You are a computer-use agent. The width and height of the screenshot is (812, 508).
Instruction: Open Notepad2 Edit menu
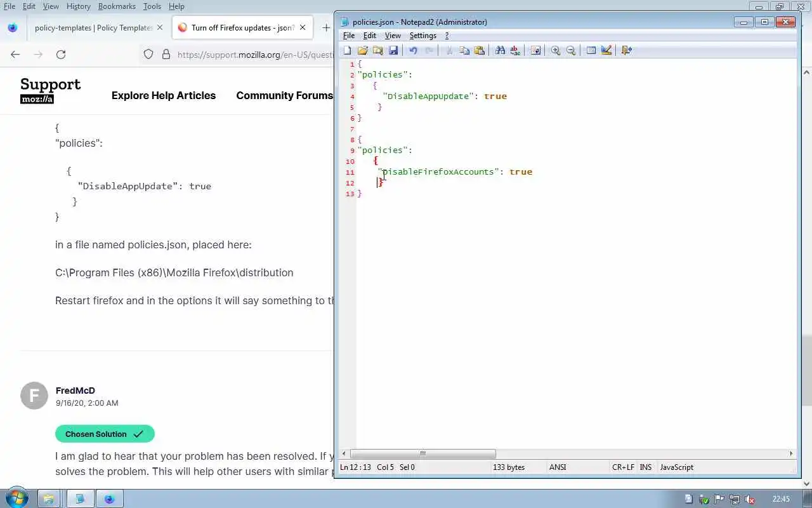click(369, 36)
